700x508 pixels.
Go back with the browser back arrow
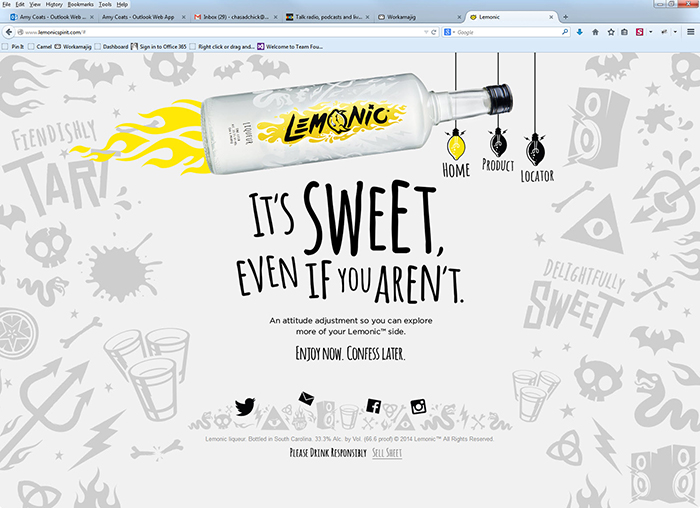tap(9, 32)
